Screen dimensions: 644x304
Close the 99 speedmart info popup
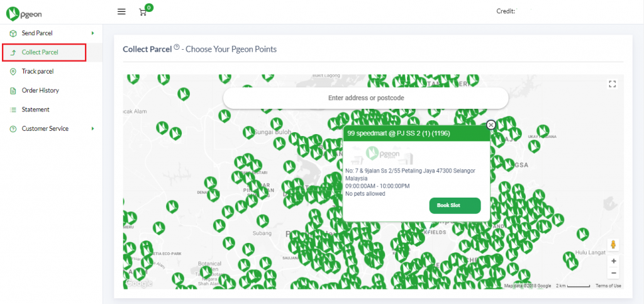[491, 125]
